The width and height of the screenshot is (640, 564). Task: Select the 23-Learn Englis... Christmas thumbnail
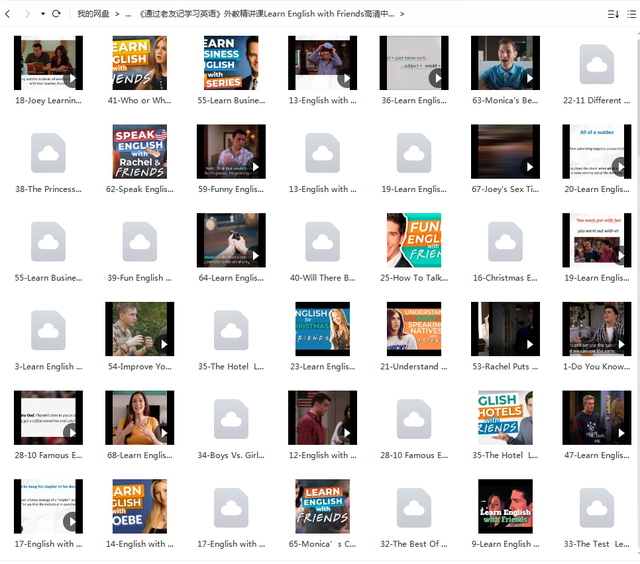pos(322,329)
